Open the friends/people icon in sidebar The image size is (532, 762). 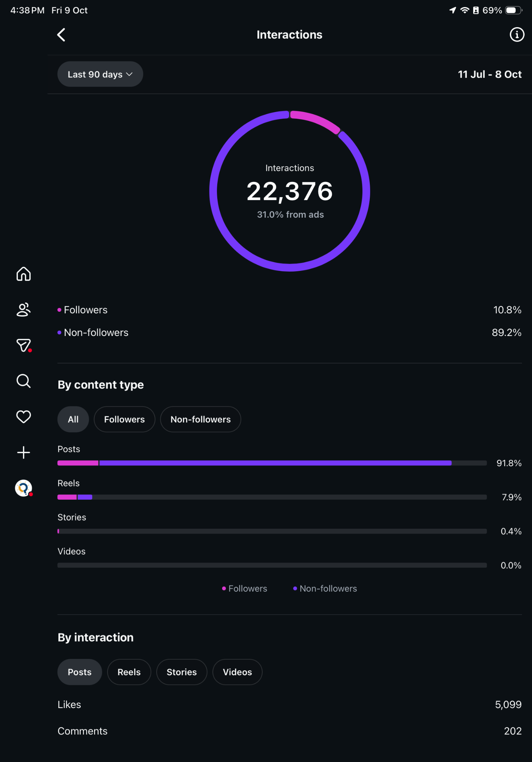click(x=23, y=310)
